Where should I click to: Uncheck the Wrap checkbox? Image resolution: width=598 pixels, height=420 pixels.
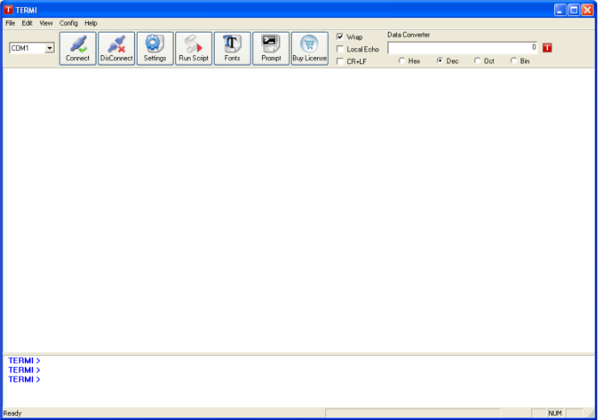(340, 37)
